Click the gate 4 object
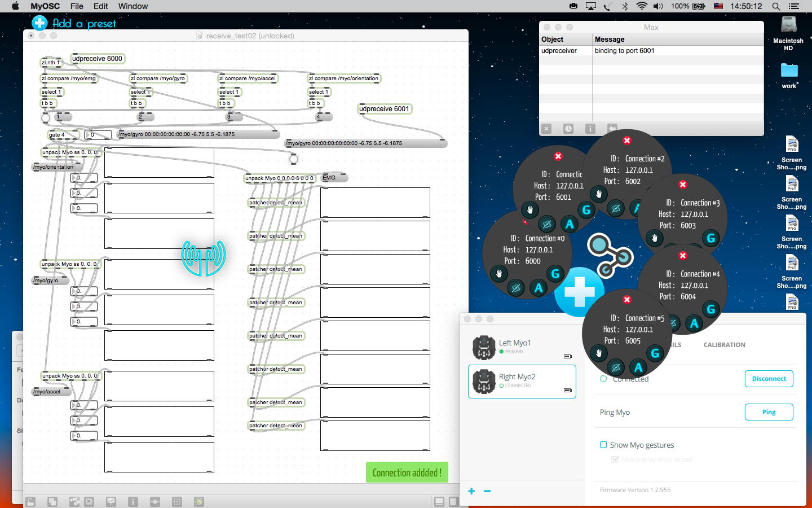The image size is (812, 508). point(63,135)
